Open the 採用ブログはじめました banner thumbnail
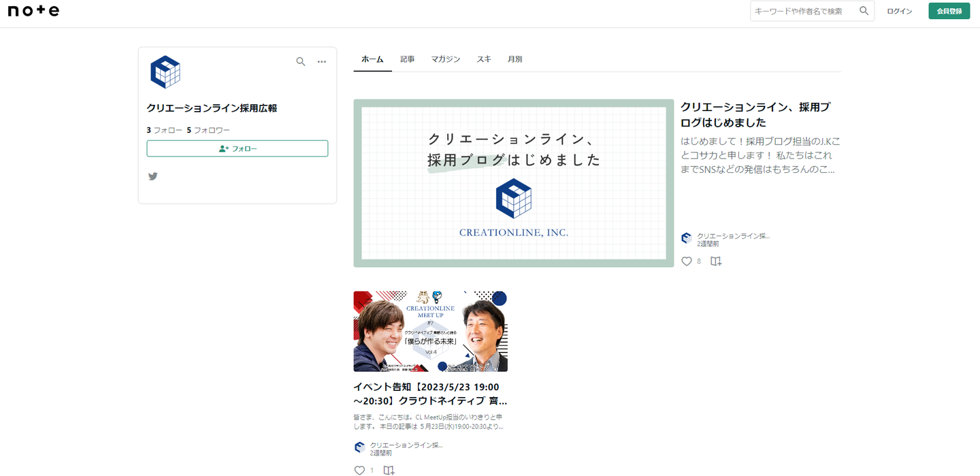Screen dimensions: 980x476 point(514,183)
